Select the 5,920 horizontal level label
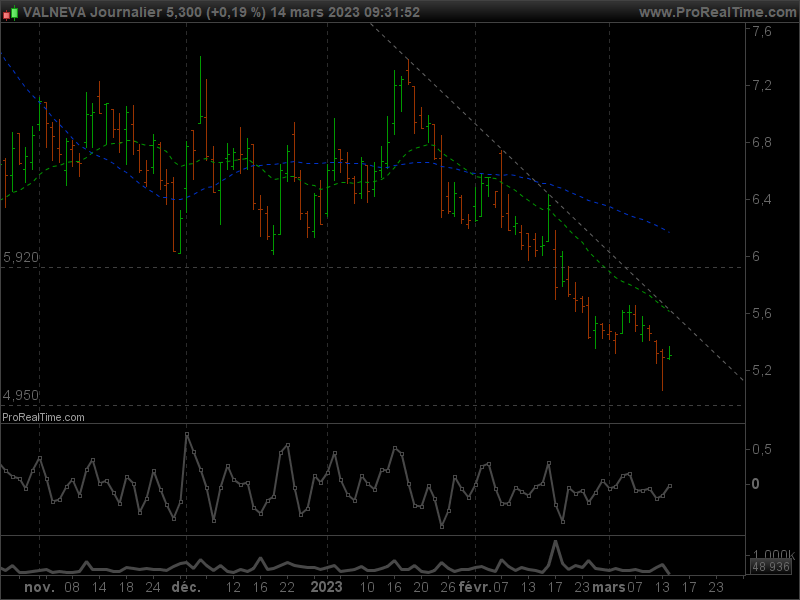 (x=21, y=258)
